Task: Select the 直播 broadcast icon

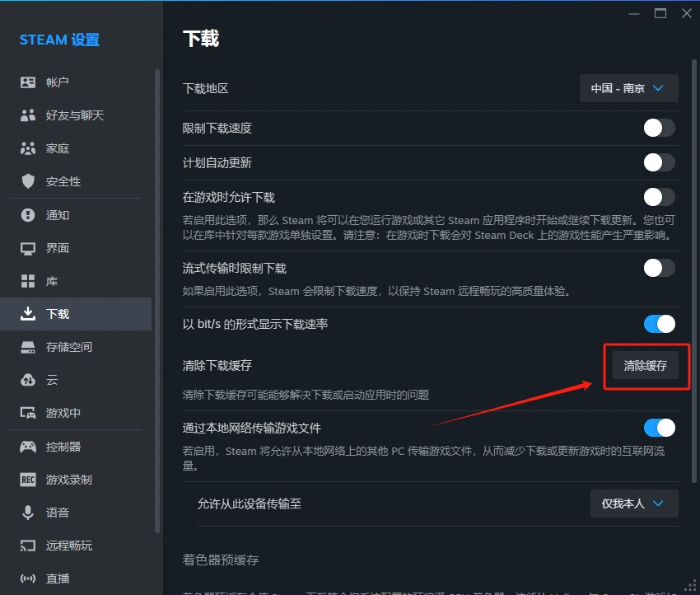Action: [x=26, y=578]
